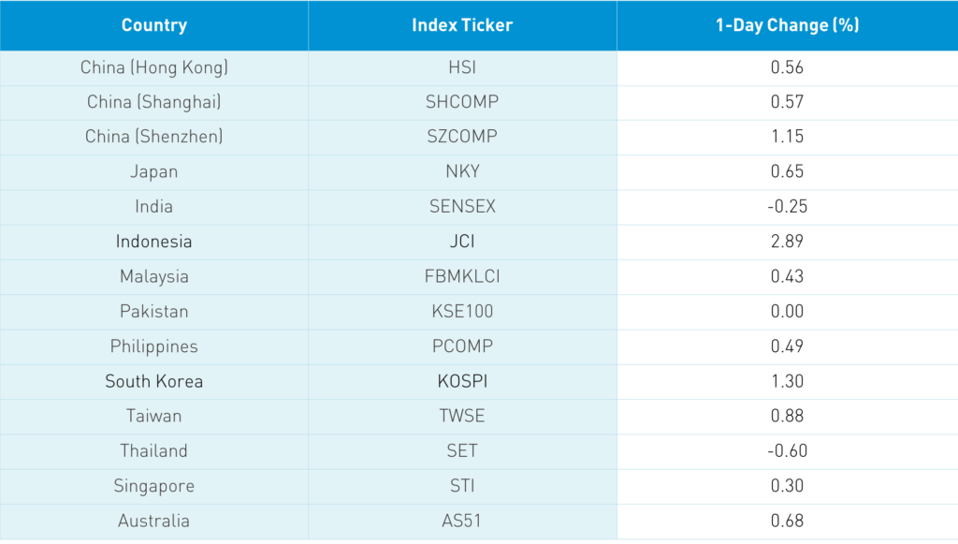Select Thailand's -0.60 change value

[x=787, y=451]
